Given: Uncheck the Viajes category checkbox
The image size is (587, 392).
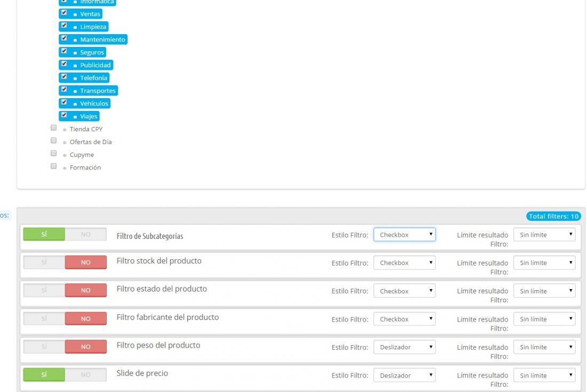Looking at the screenshot, I should [x=64, y=115].
